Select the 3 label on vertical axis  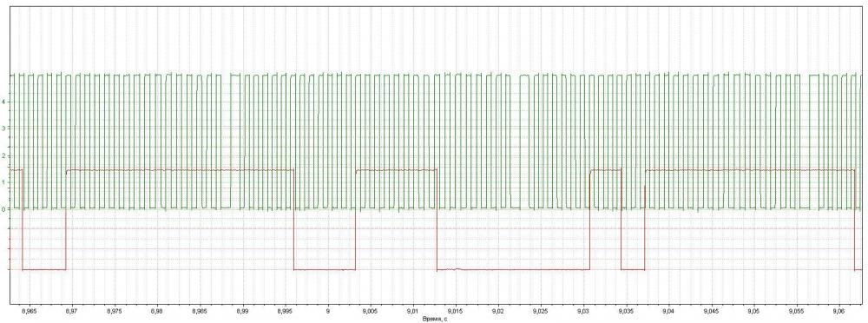(3, 128)
